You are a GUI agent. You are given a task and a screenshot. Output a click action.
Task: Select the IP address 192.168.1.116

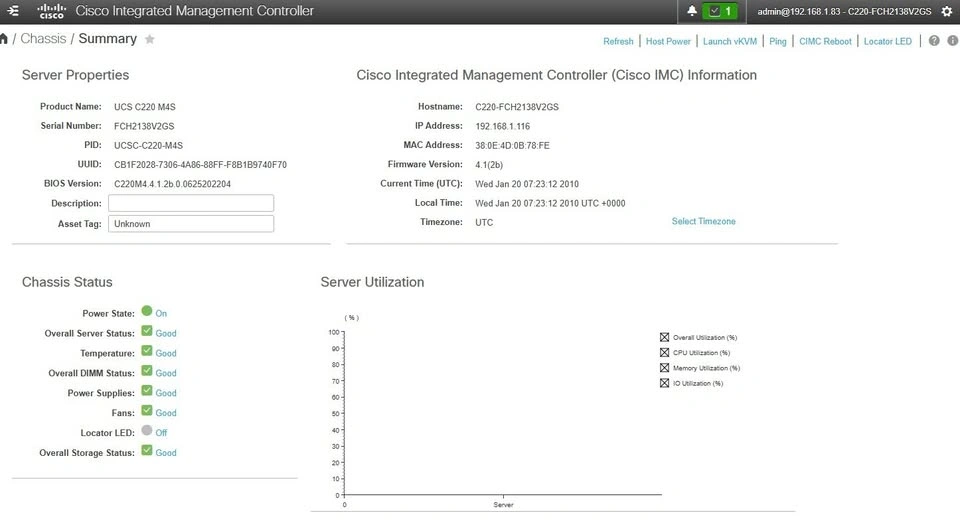tap(503, 126)
